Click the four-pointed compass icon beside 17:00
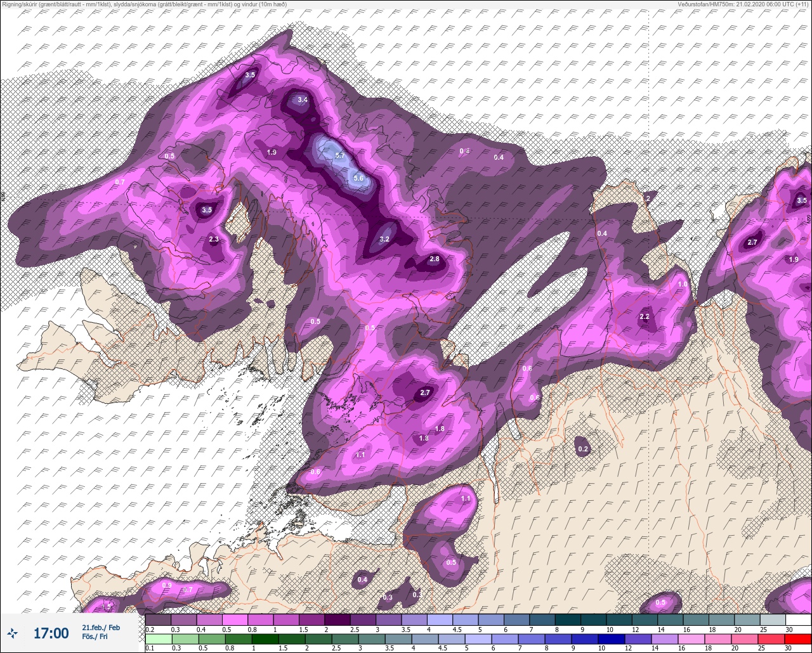The image size is (812, 653). coord(12,633)
